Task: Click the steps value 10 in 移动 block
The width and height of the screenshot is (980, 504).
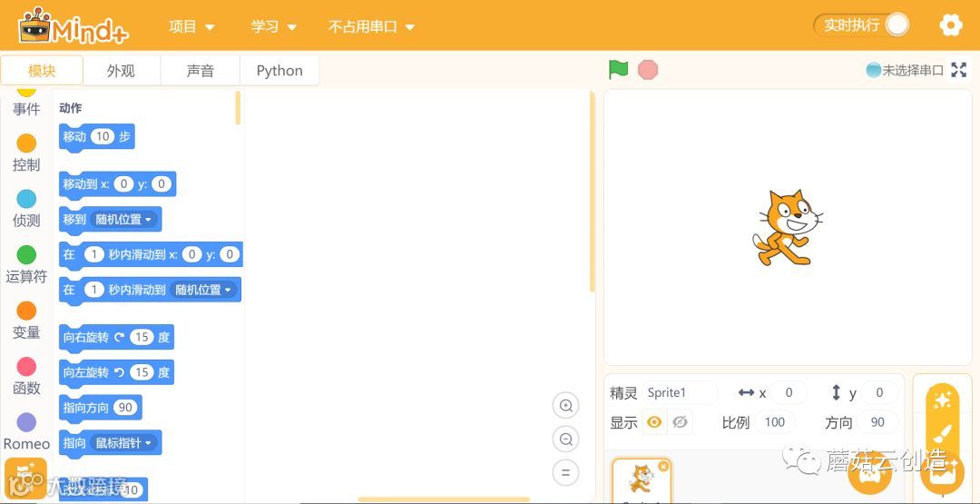Action: [x=103, y=136]
